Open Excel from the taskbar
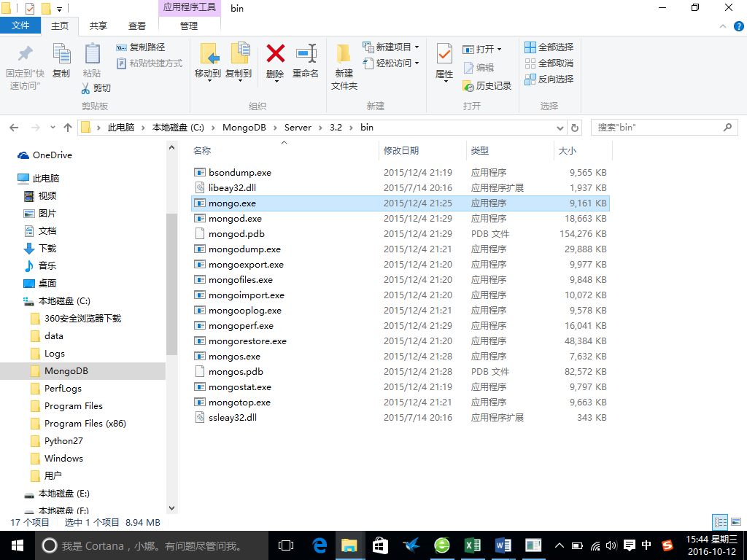 [x=473, y=545]
